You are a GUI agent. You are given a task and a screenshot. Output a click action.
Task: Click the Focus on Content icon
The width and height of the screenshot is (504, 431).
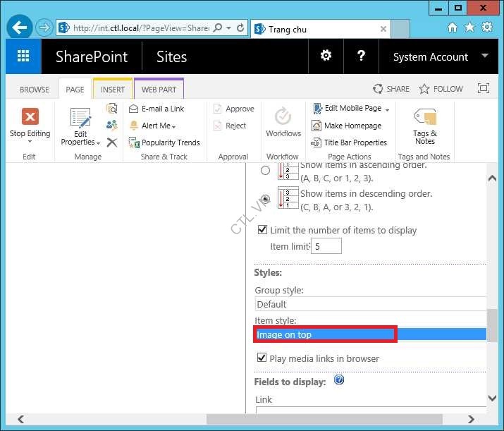(x=483, y=89)
